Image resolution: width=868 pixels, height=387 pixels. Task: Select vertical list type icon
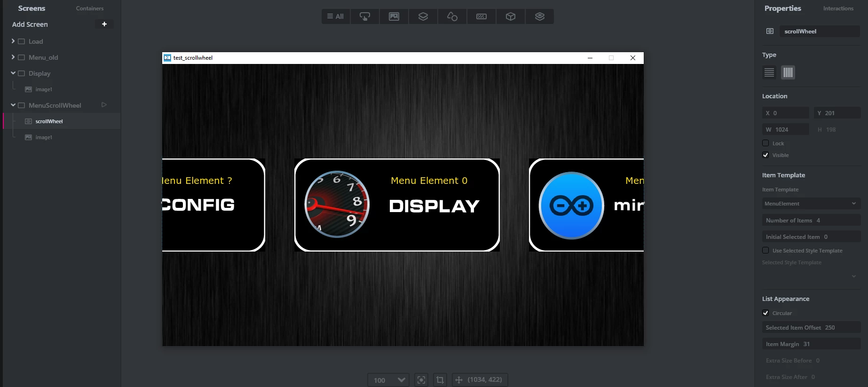click(x=769, y=72)
